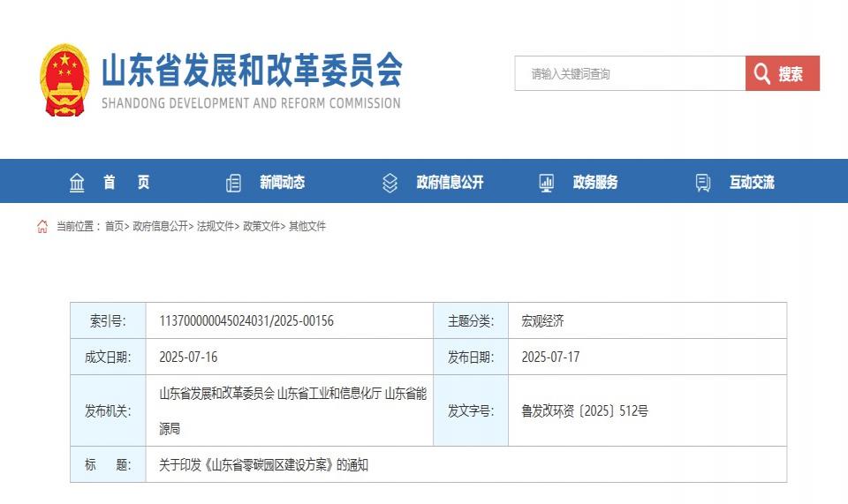Click the red home icon in breadcrumb
Viewport: 848px width, 504px height.
[x=42, y=226]
